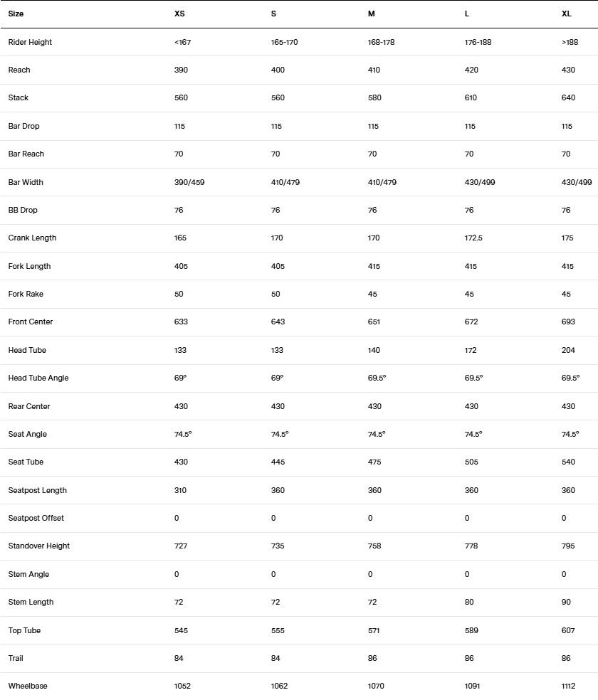The height and width of the screenshot is (700, 598).
Task: Select the Fork Rake row label
Action: (x=26, y=294)
